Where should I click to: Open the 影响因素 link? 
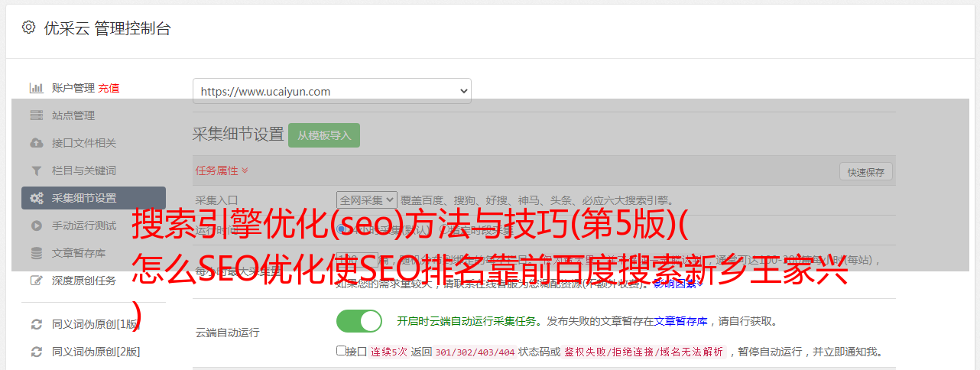pos(677,284)
